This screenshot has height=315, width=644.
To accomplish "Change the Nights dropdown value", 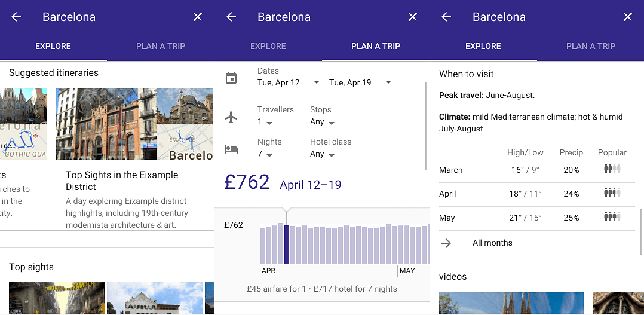I will 265,154.
